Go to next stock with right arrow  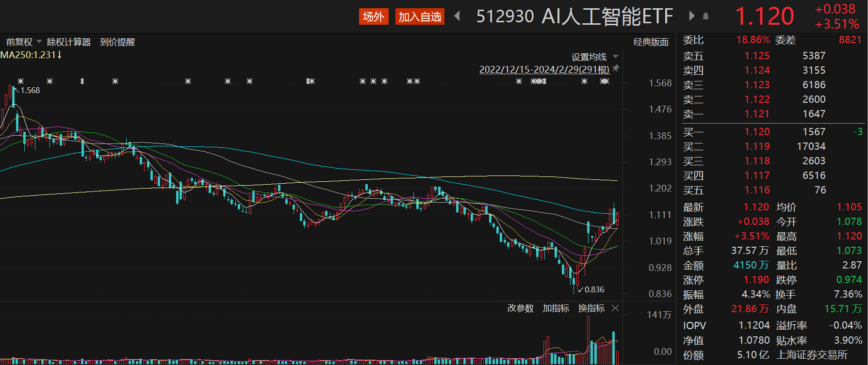click(692, 16)
